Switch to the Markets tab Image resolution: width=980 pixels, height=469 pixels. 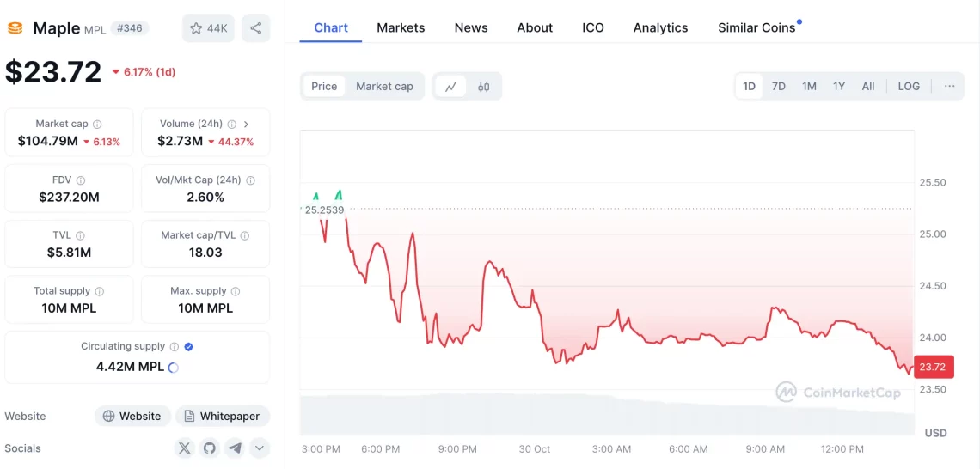[401, 28]
